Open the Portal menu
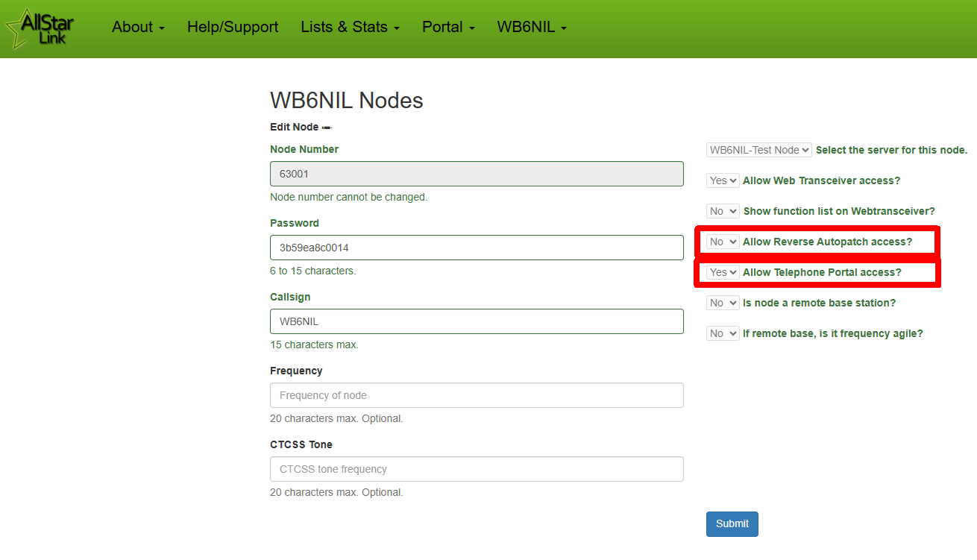Viewport: 977px width, 560px height. pos(448,27)
